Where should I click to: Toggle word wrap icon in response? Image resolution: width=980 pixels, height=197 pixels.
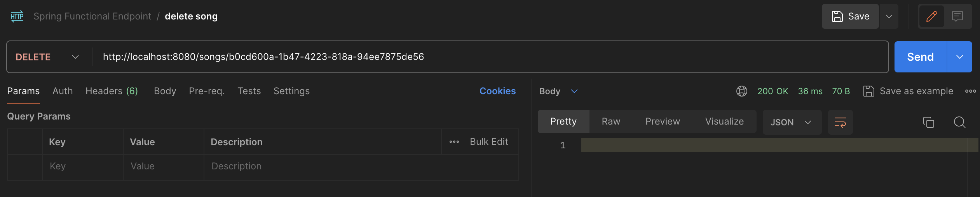840,122
